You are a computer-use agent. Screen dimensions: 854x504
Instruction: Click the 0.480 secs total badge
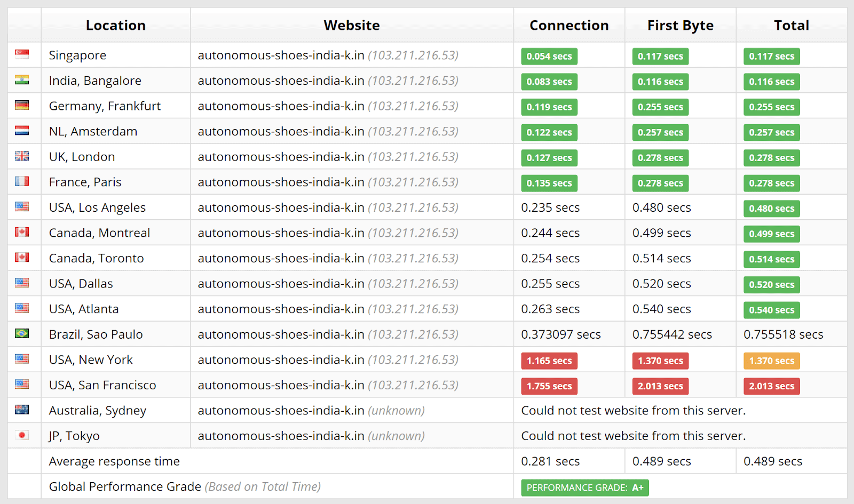(x=772, y=208)
